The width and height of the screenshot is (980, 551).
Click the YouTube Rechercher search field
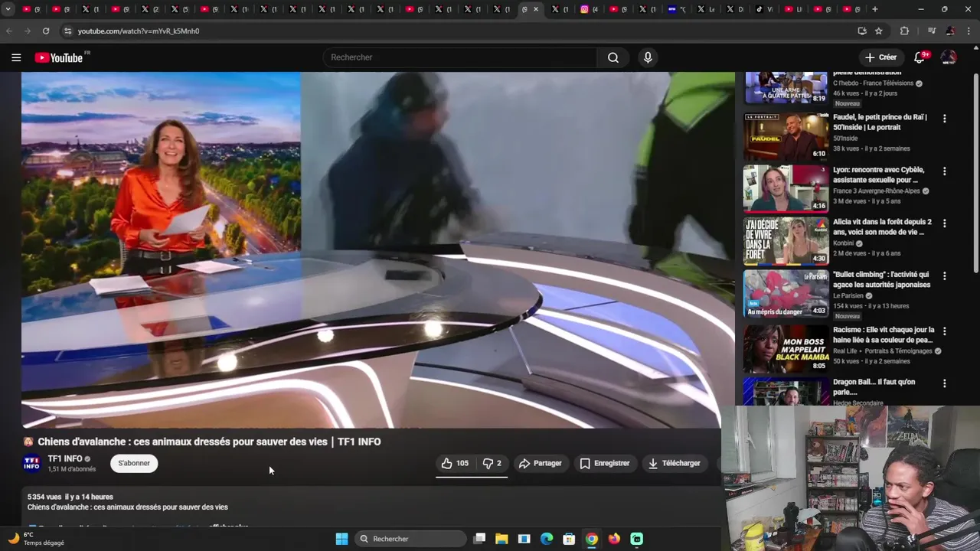(459, 57)
